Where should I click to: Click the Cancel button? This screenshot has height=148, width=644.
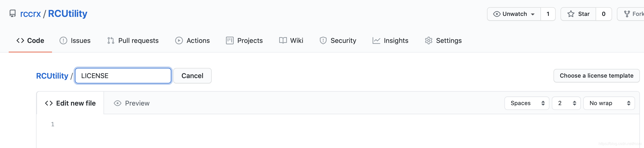click(x=192, y=76)
